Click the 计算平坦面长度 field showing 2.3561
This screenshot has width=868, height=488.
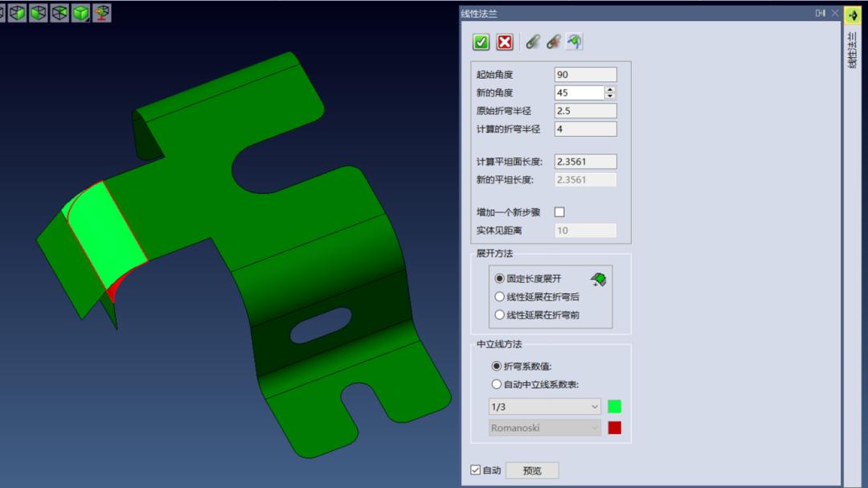pyautogui.click(x=586, y=162)
